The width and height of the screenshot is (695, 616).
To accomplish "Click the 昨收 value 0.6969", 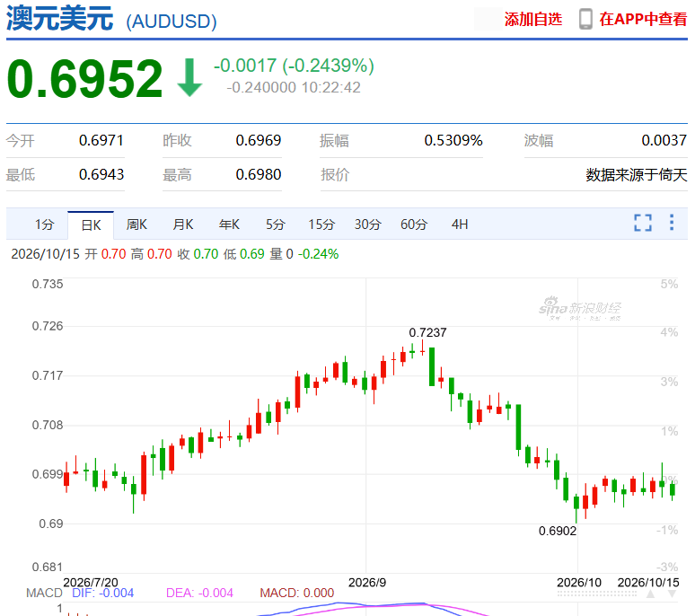I will [259, 140].
